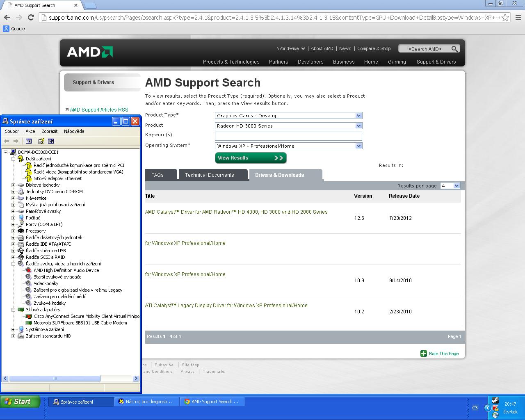
Task: Open the Operating System dropdown
Action: tap(358, 146)
